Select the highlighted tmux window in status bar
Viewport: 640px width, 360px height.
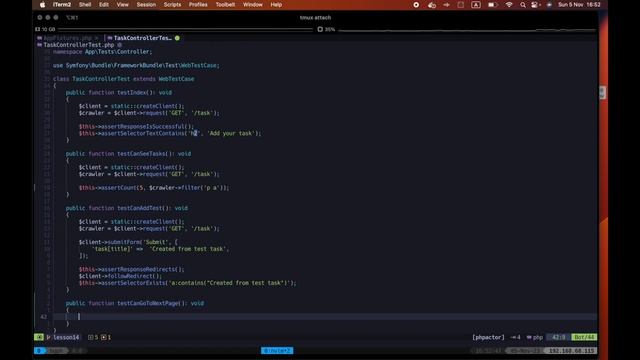[277, 351]
